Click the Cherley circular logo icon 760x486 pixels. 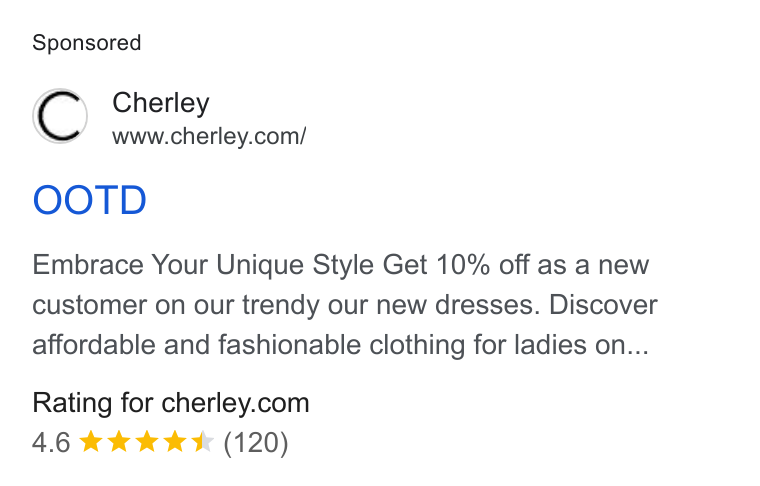click(x=60, y=116)
